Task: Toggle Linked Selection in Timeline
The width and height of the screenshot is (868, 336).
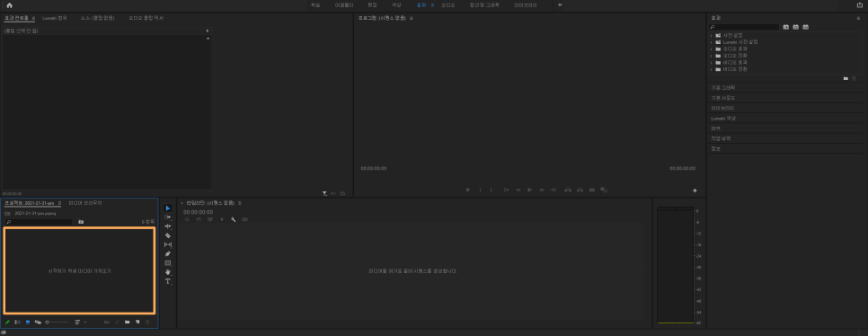Action: tap(210, 220)
